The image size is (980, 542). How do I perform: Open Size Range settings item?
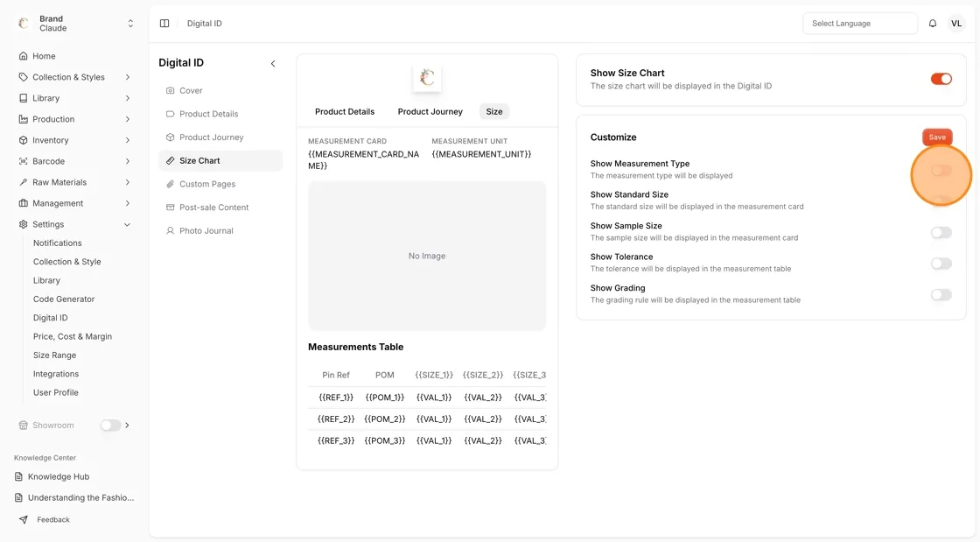(54, 355)
